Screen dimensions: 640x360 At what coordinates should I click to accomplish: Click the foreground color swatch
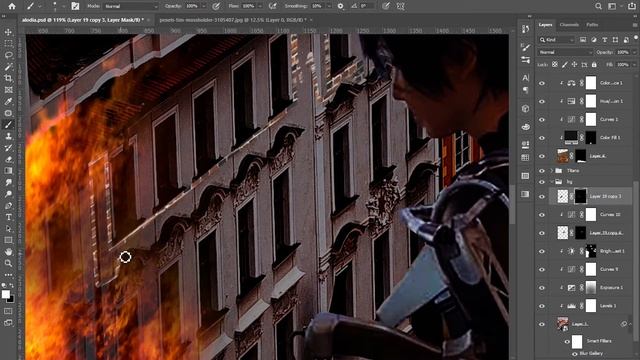pos(6,294)
